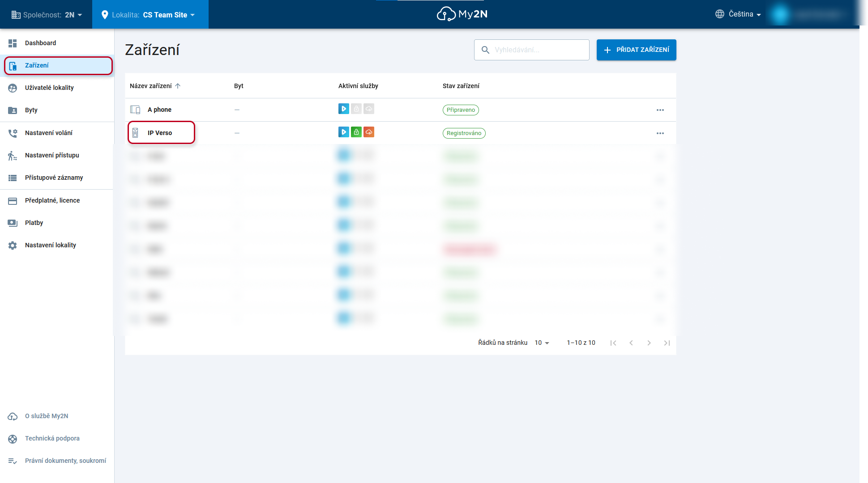Click the PŘIDAT ZAŘÍZENÍ button
The width and height of the screenshot is (868, 483).
point(636,50)
